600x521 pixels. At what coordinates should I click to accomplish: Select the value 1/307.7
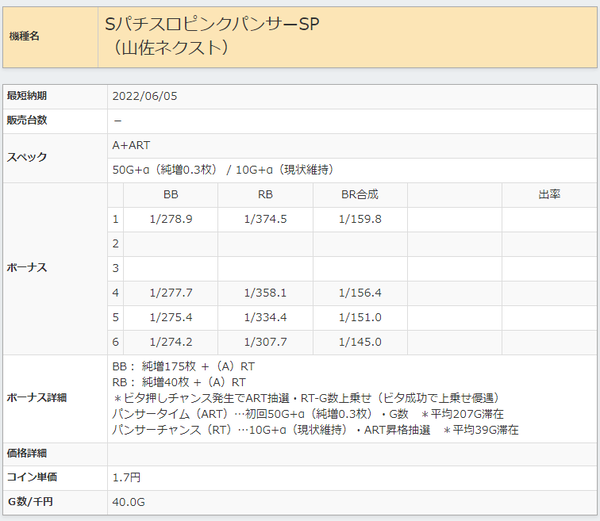tap(266, 342)
